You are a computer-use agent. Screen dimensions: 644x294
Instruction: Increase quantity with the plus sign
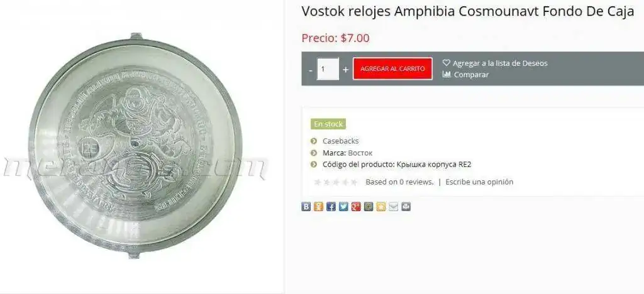(345, 69)
